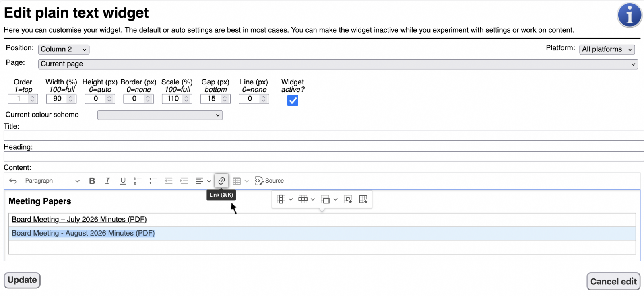
Task: Open the Position Column 2 dropdown
Action: (64, 49)
